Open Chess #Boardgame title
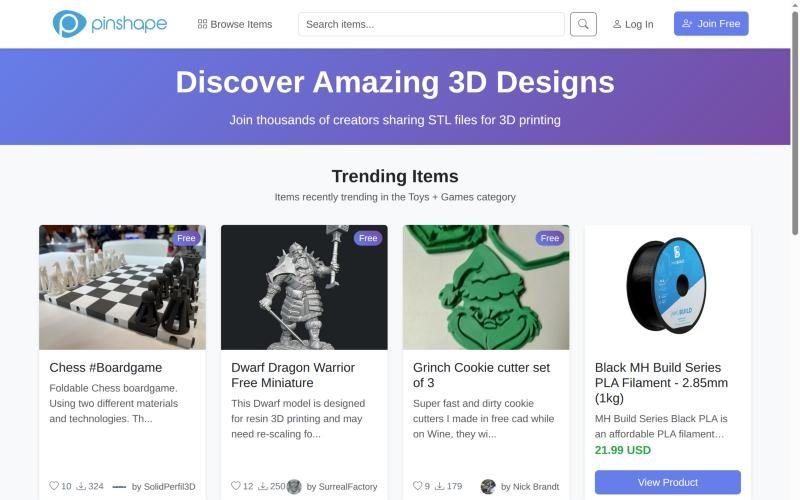The width and height of the screenshot is (800, 500). coord(106,367)
